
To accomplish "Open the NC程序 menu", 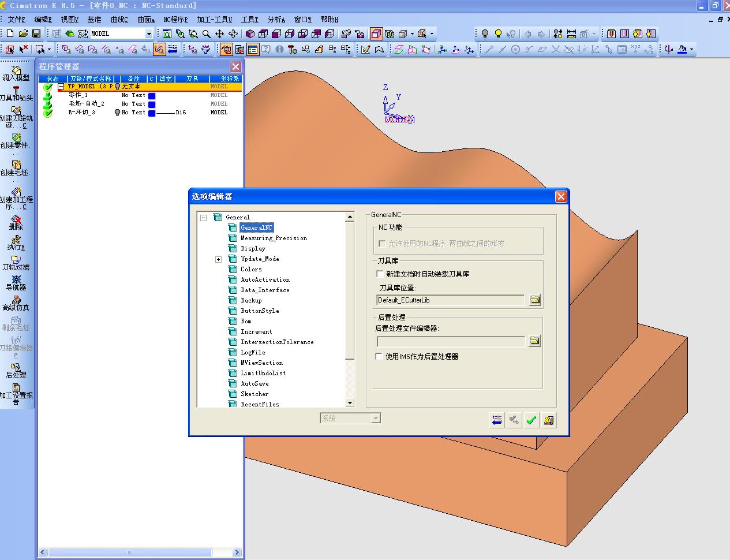I will [175, 20].
